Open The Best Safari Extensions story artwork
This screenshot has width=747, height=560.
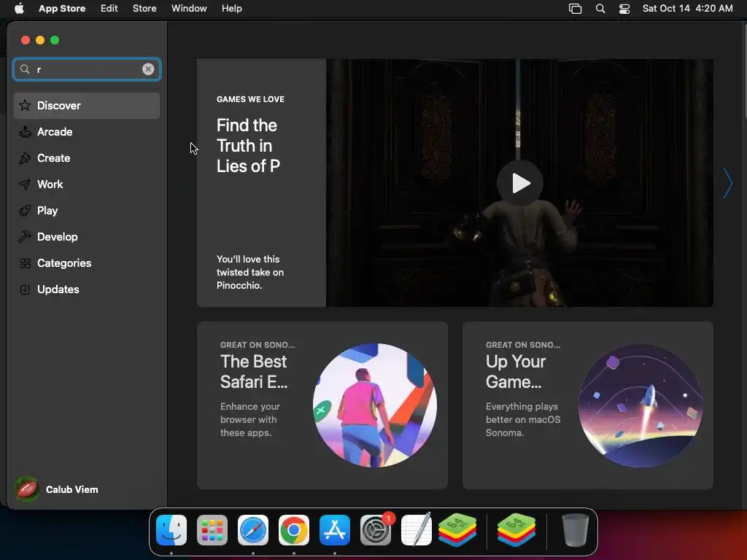[375, 405]
